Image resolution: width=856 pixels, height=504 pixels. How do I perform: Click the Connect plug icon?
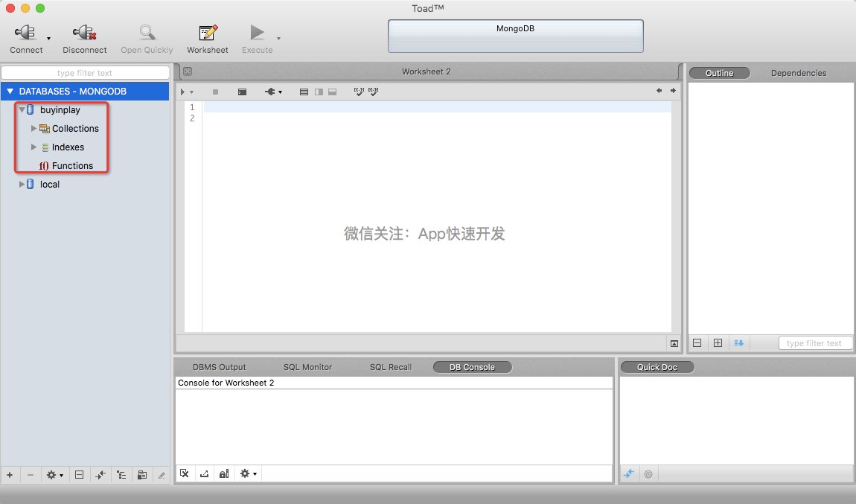click(x=25, y=32)
